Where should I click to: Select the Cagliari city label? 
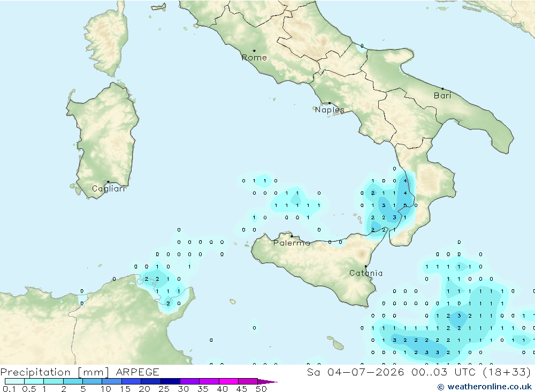pos(109,189)
